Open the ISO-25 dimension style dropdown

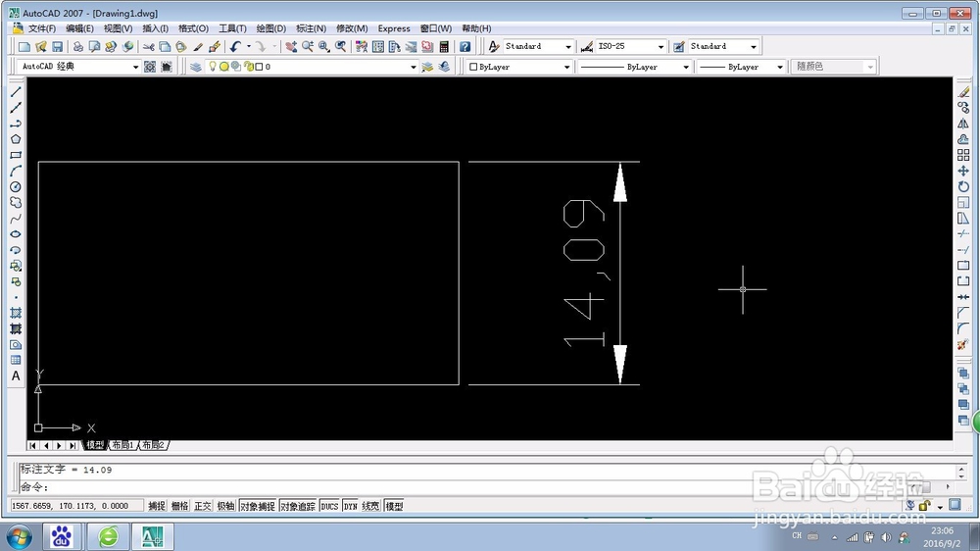(x=661, y=46)
